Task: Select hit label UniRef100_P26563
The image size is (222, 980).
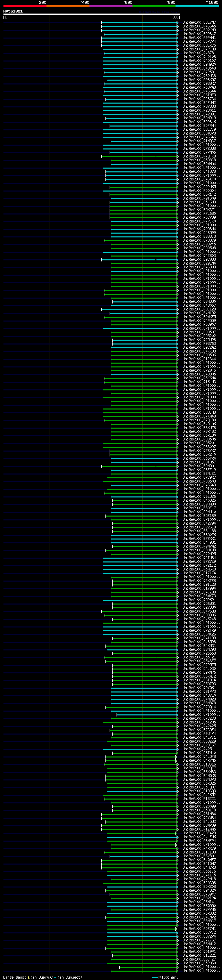Action: (199, 653)
